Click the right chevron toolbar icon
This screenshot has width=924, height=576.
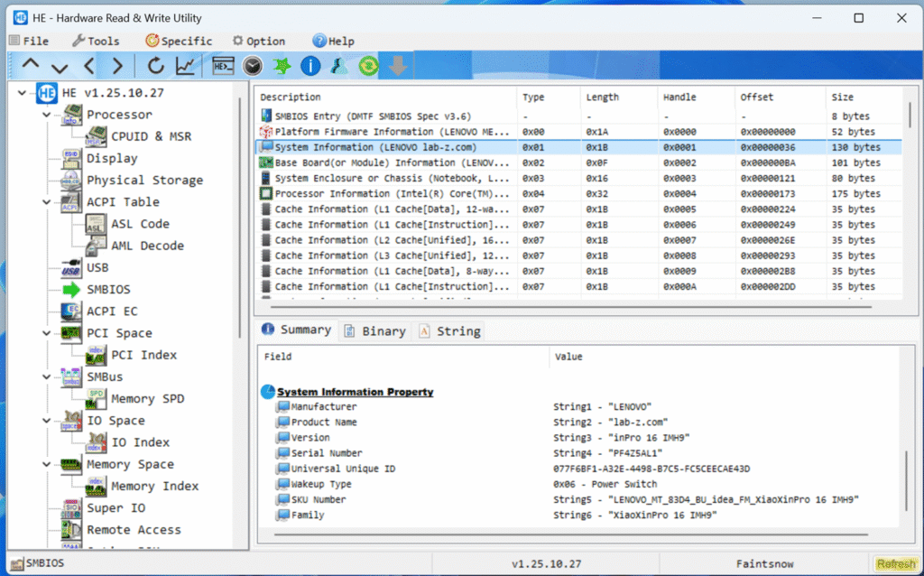pyautogui.click(x=117, y=65)
